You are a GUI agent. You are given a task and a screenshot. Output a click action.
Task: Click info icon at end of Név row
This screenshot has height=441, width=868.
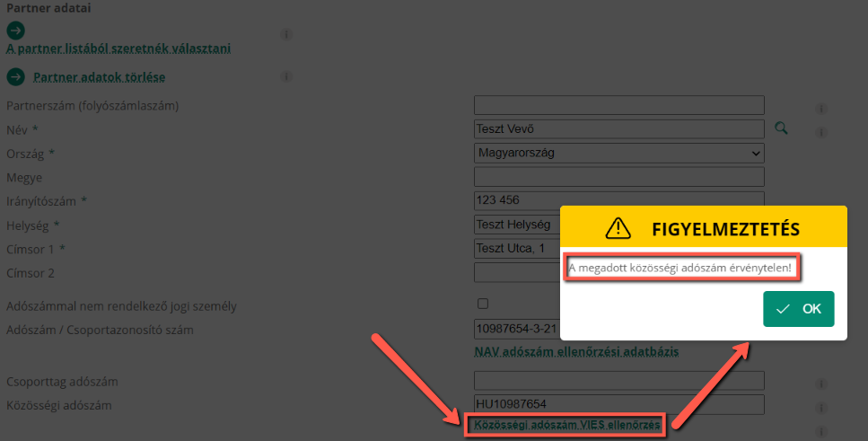click(821, 132)
